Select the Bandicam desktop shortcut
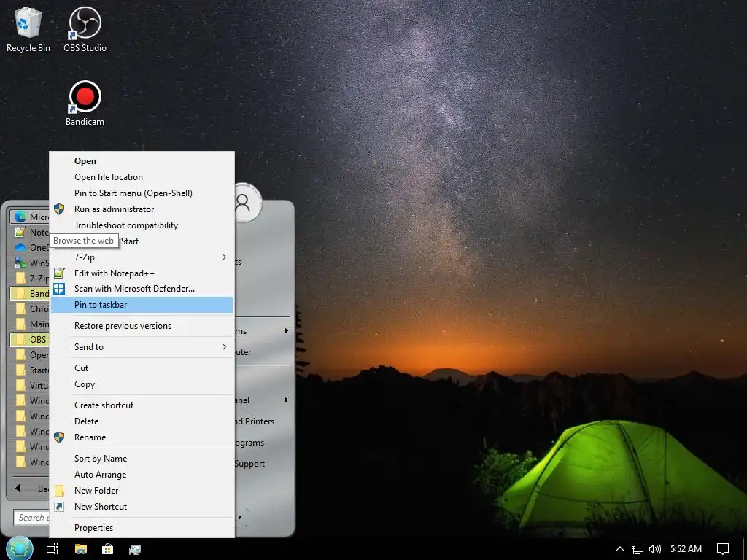The width and height of the screenshot is (747, 560). 85,104
